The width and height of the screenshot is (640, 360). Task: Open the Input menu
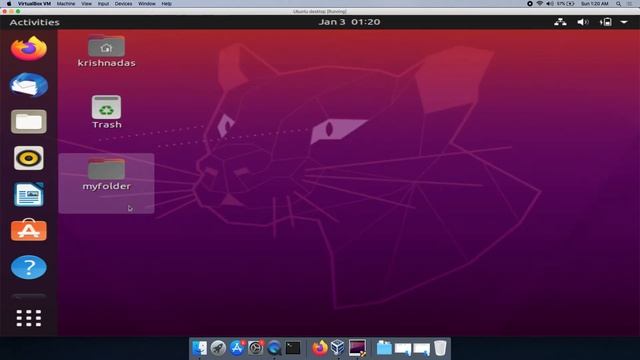click(103, 4)
